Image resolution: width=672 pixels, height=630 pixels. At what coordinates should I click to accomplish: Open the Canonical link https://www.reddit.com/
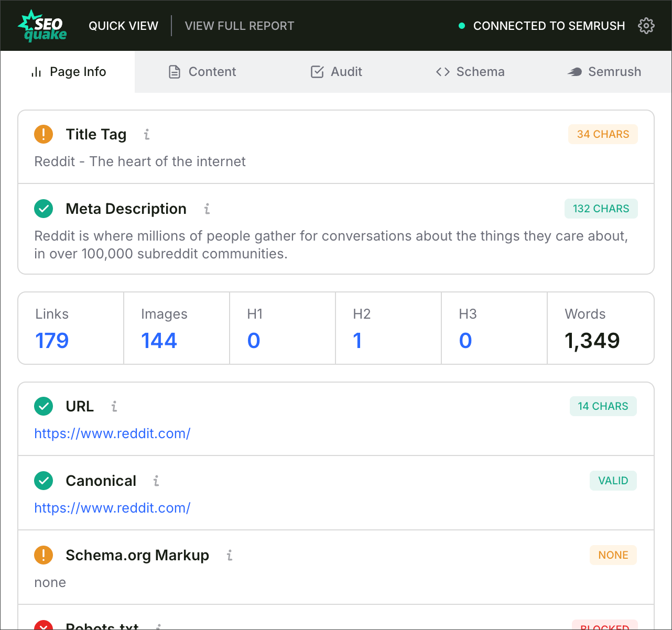point(112,508)
